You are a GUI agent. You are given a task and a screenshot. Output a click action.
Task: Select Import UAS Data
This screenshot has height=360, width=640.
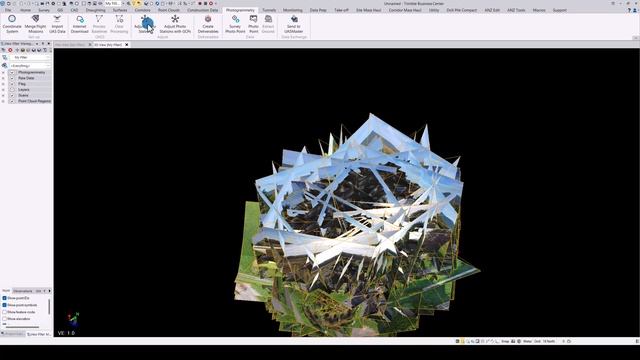click(57, 24)
